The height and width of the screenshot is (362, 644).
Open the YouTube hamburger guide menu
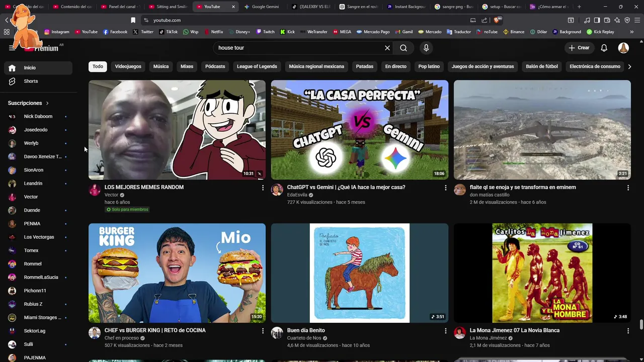12,48
